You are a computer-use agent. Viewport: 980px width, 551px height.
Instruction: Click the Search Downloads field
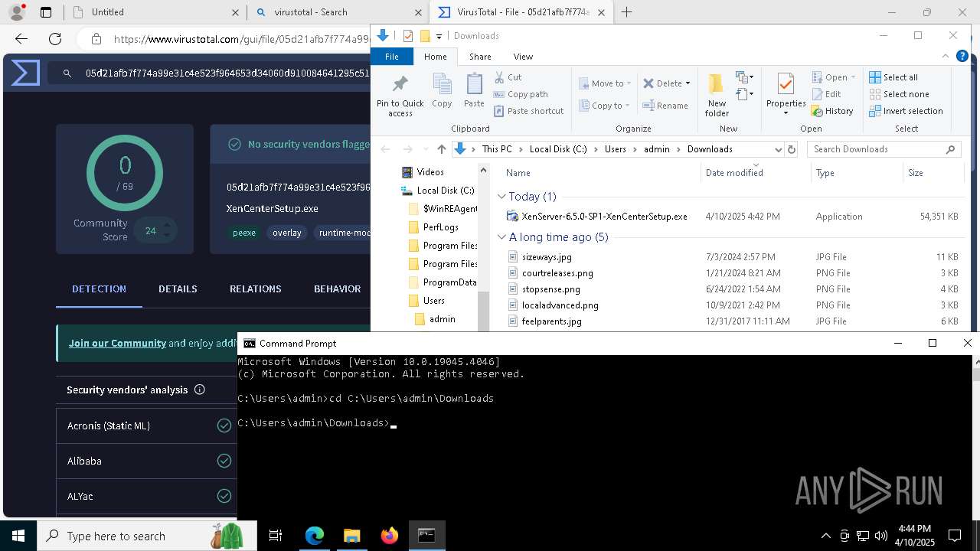click(884, 149)
